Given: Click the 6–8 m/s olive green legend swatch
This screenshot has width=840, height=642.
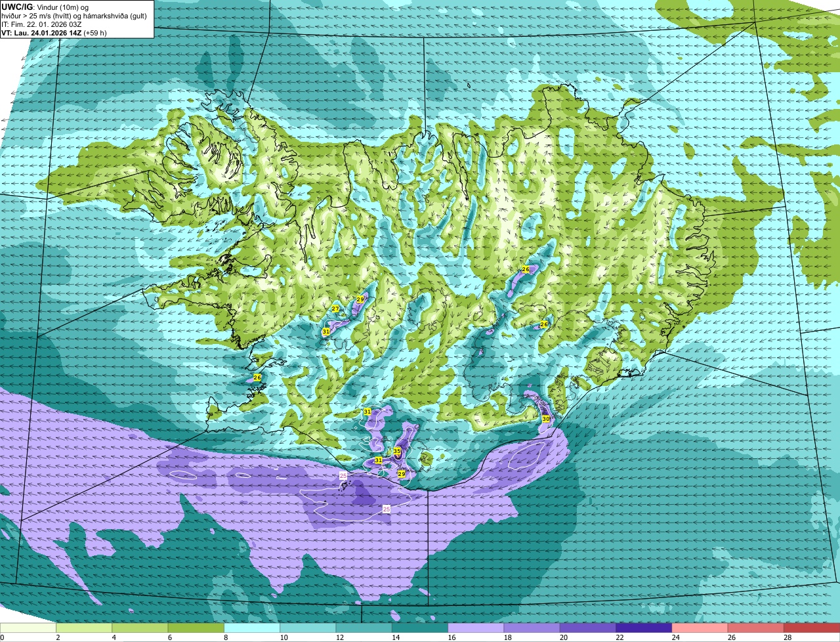Looking at the screenshot, I should (x=196, y=628).
